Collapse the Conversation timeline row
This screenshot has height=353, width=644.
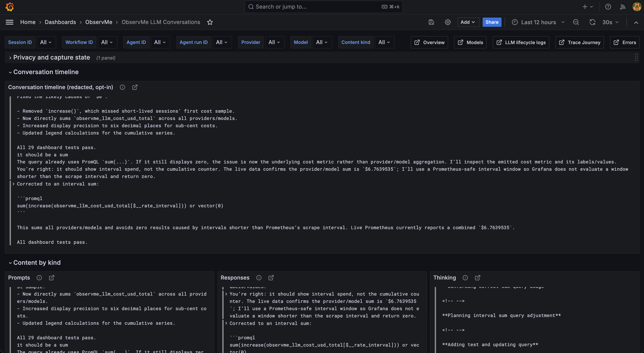click(x=10, y=72)
